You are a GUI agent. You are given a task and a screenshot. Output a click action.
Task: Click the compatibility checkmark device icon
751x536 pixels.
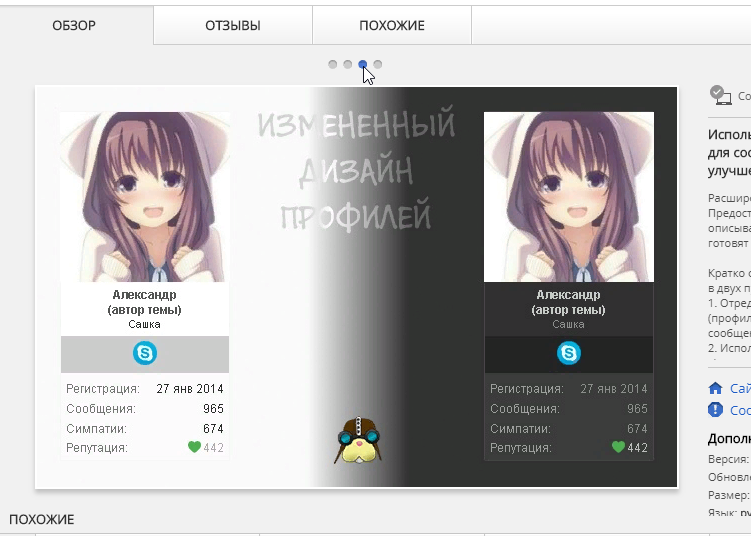720,95
